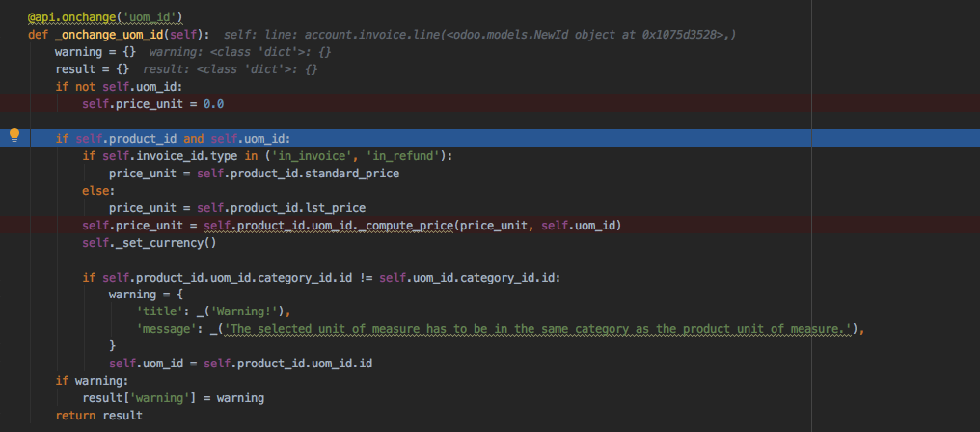Click the highlighted 'if self.product_id and self.uom_id:' line

pyautogui.click(x=173, y=138)
